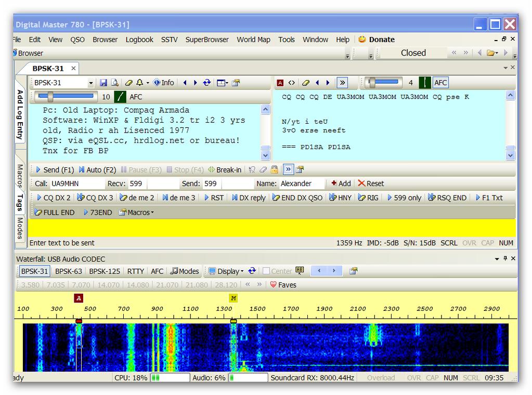The height and width of the screenshot is (395, 532).
Task: Click the refresh icon in receive toolbar
Action: (x=206, y=83)
